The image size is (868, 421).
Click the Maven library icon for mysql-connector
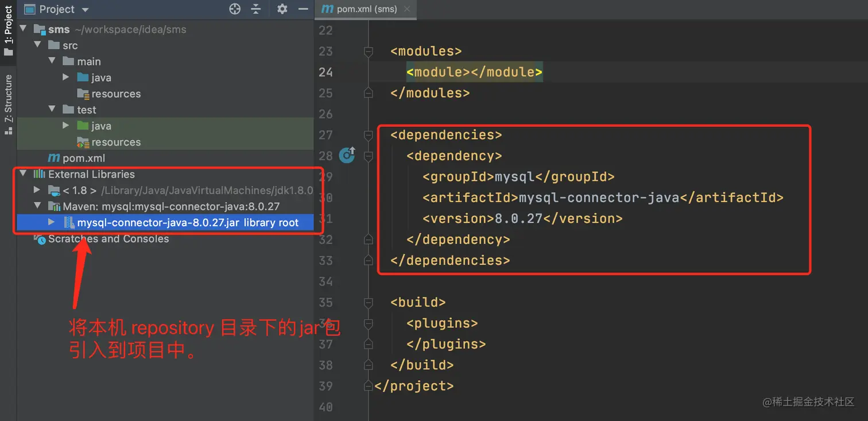54,206
